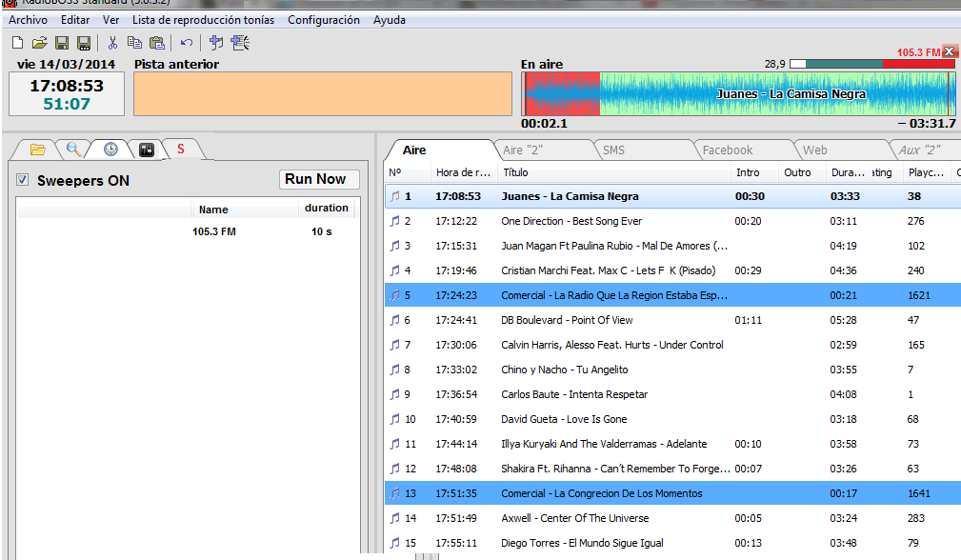Seek within Juanes La Camisa Negra waveform
Viewport: 961px width, 560px height.
[738, 93]
